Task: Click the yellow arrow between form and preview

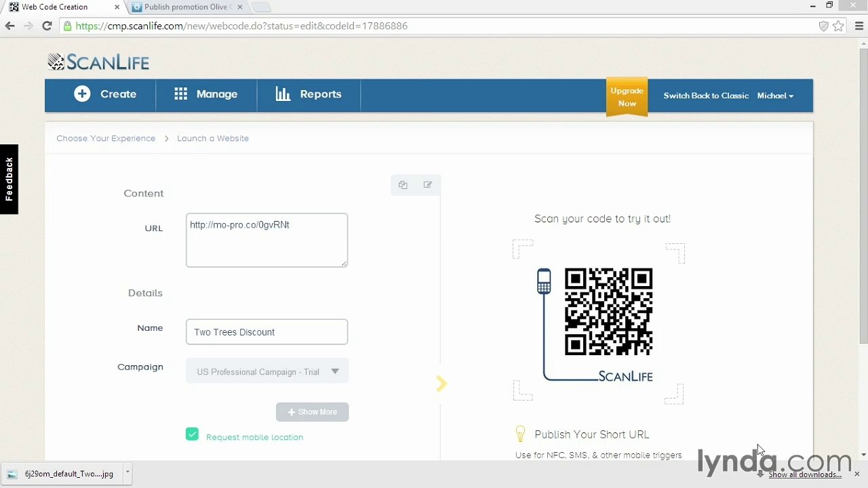Action: 441,384
